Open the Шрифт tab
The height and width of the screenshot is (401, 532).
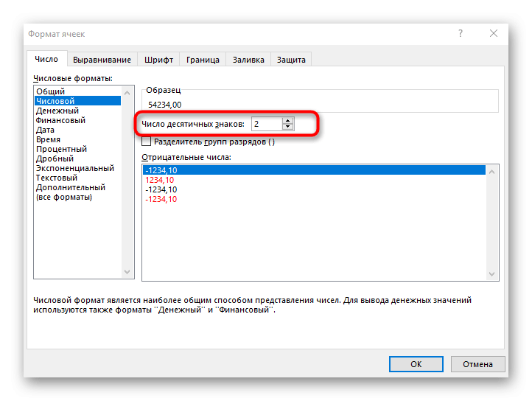(158, 60)
